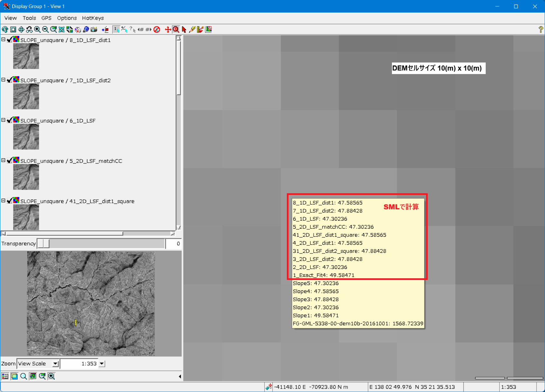The image size is (545, 392).
Task: Select the Zoom Out magnifier tool
Action: (x=45, y=30)
